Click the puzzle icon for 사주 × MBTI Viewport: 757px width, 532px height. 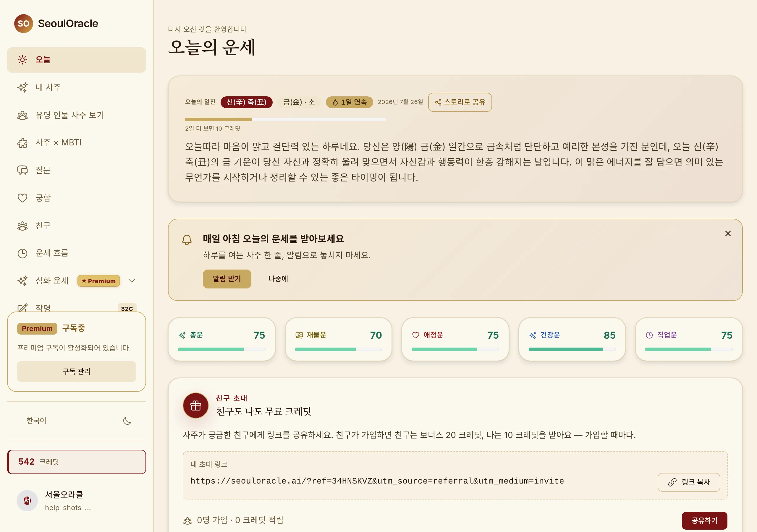[22, 143]
